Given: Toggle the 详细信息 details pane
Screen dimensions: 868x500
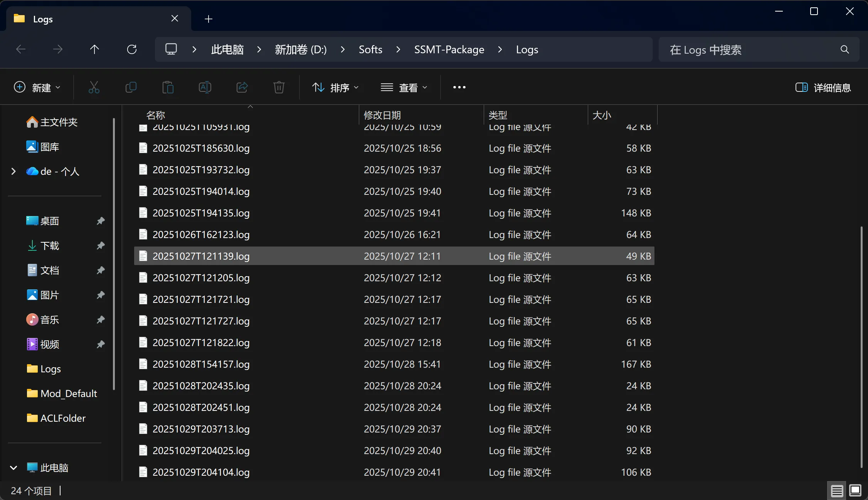Looking at the screenshot, I should click(823, 88).
